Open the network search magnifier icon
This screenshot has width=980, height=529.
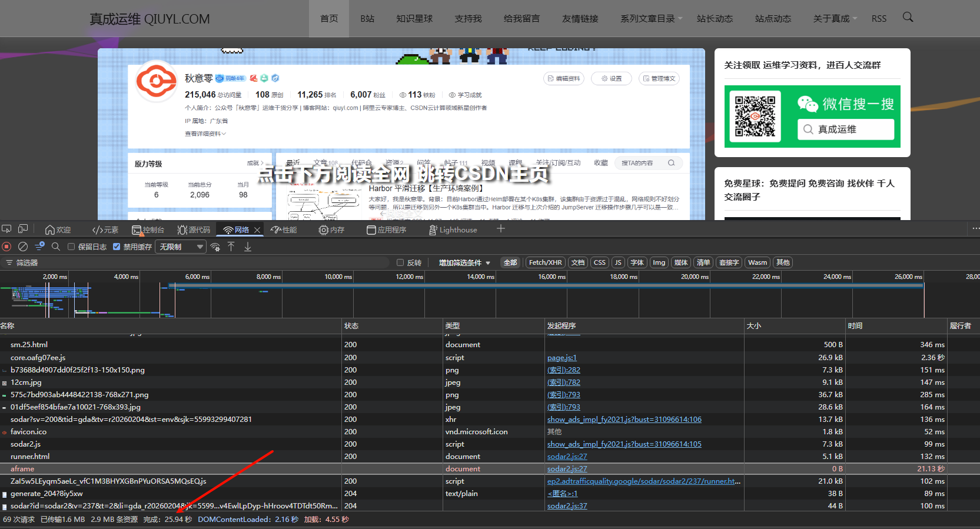[x=56, y=247]
